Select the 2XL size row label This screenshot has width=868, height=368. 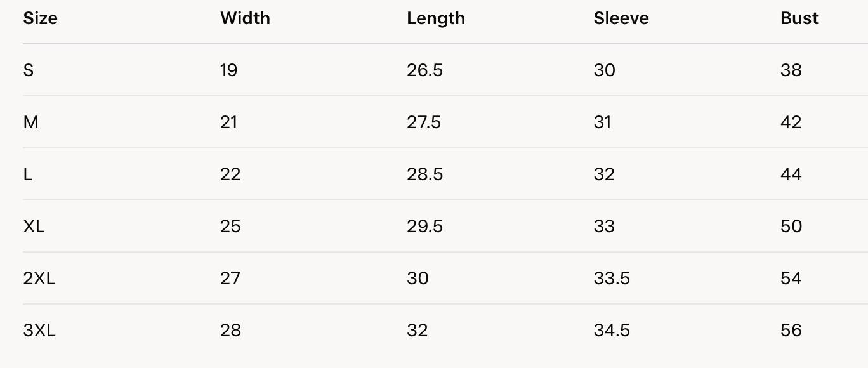pyautogui.click(x=39, y=279)
